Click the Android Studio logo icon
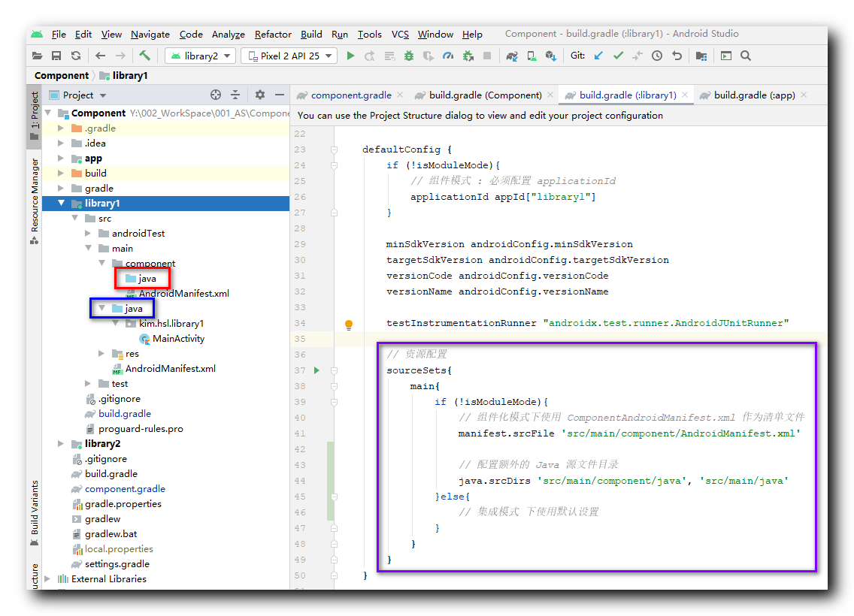 coord(37,34)
